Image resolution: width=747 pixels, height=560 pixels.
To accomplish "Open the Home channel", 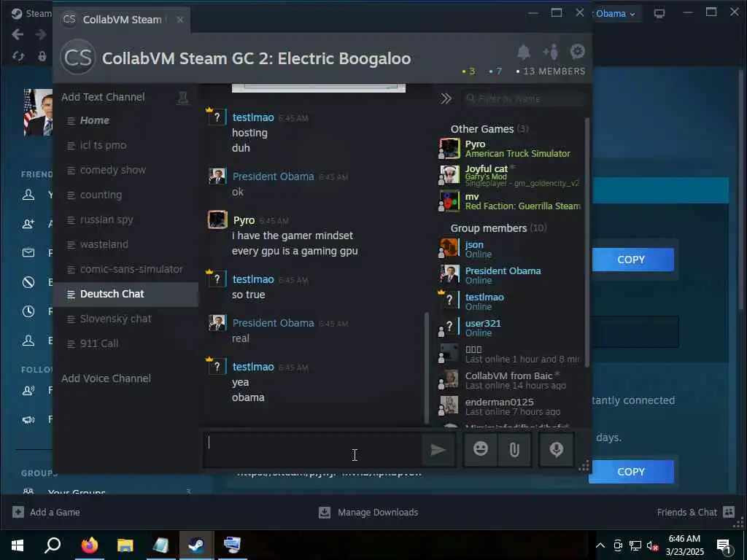I will click(125, 120).
